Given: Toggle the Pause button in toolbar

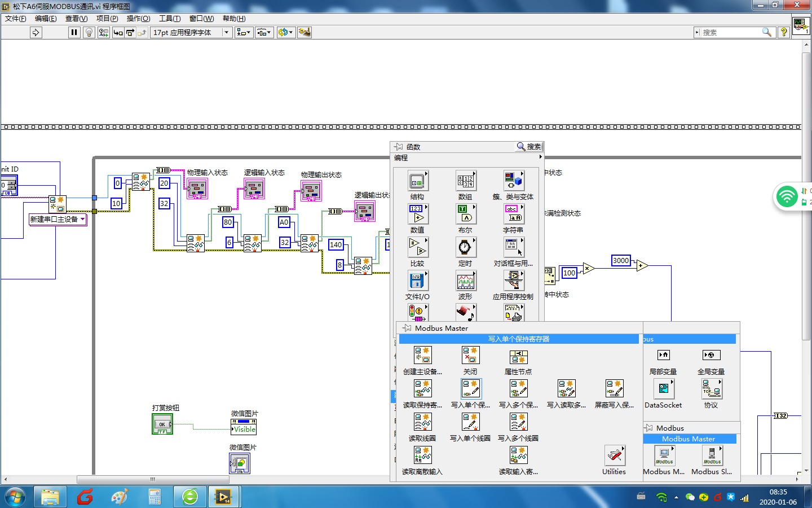Looking at the screenshot, I should [74, 33].
